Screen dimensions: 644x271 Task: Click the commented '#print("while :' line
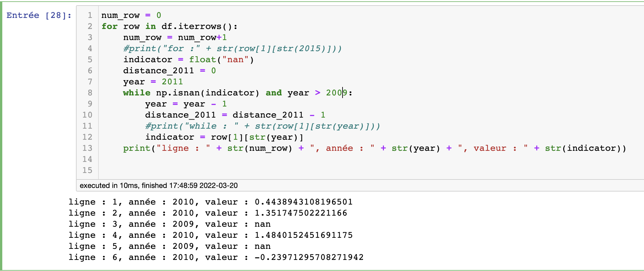click(x=263, y=126)
